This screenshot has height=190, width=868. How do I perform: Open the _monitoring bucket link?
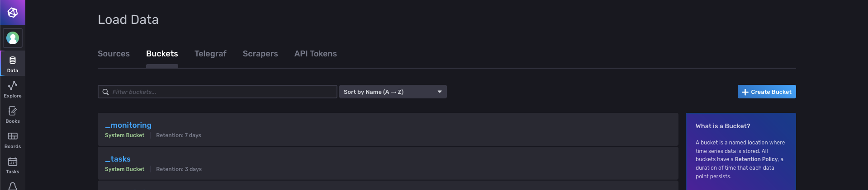pyautogui.click(x=128, y=125)
